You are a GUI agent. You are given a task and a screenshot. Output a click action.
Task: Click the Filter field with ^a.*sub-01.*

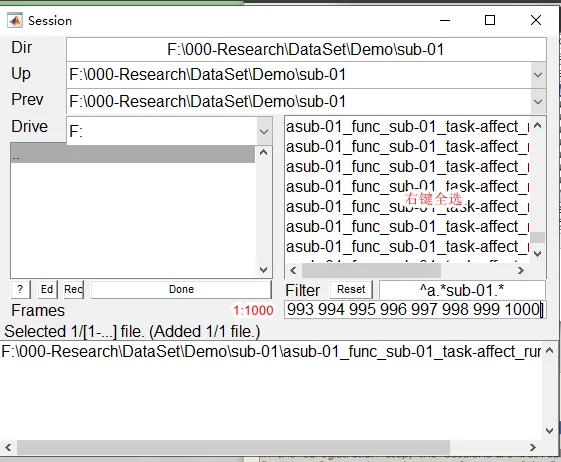(462, 290)
